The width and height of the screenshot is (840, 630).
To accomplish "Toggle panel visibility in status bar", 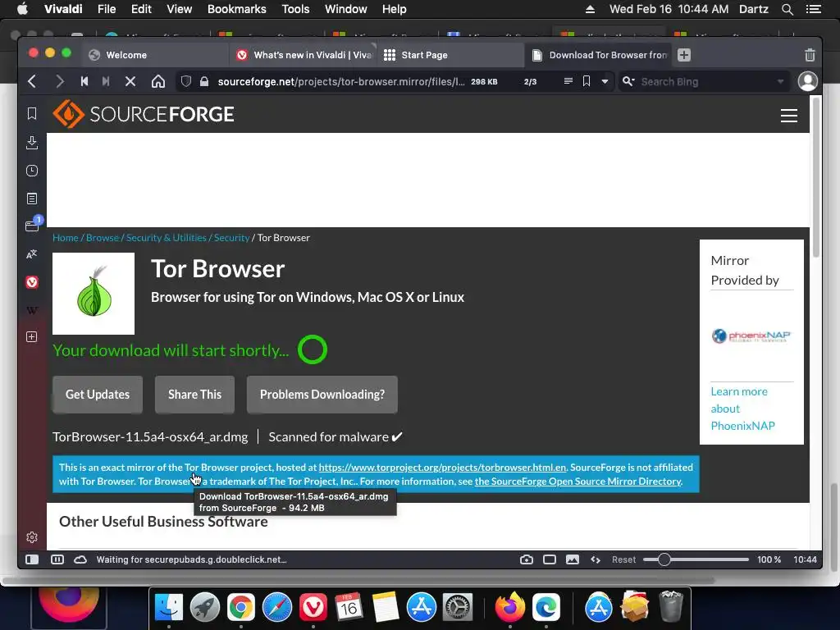I will pos(32,559).
